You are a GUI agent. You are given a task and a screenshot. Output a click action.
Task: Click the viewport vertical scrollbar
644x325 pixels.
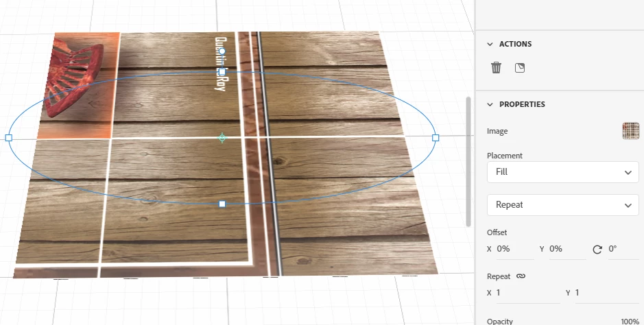point(468,161)
